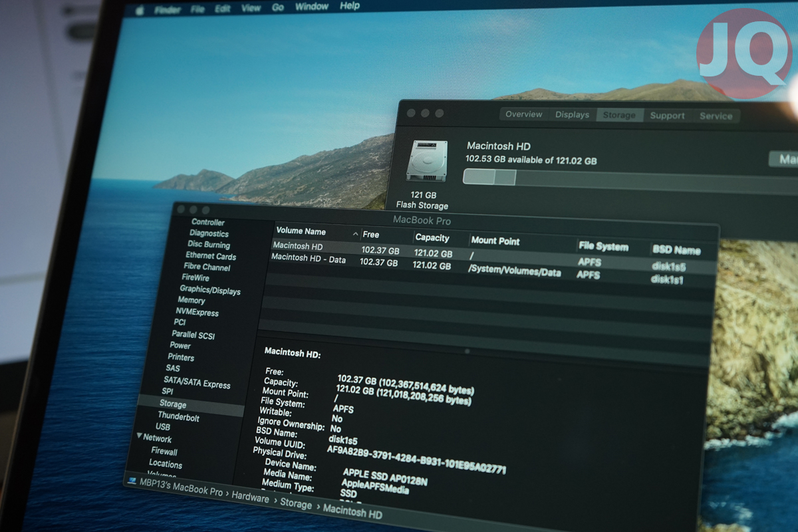The height and width of the screenshot is (532, 798).
Task: Sort by the Free column header
Action: pos(371,235)
